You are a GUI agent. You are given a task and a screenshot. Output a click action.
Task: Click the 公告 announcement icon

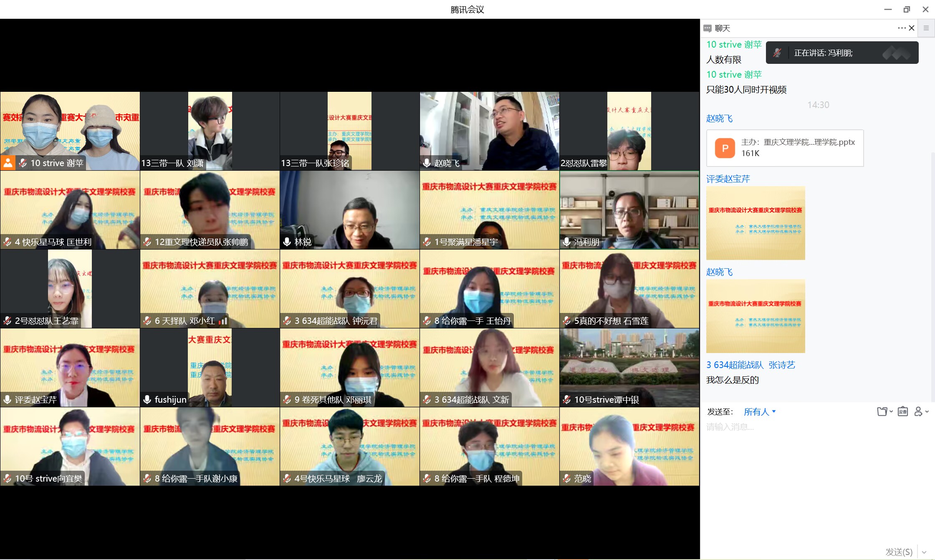tap(902, 412)
